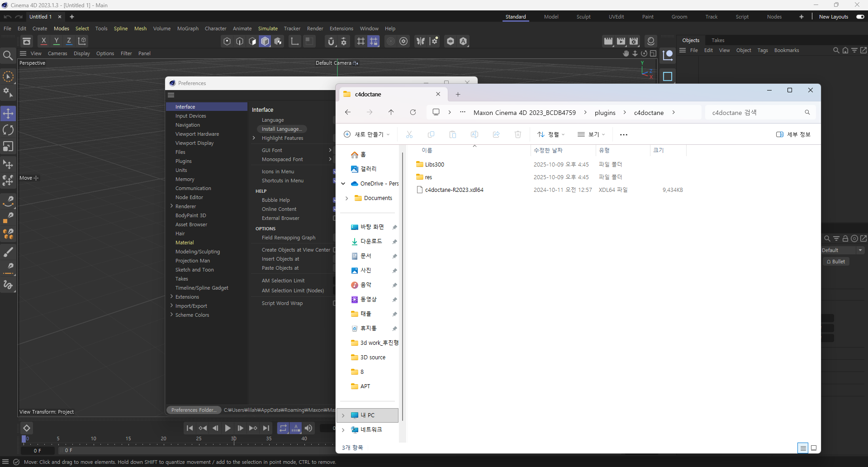Select the Move tool in left toolbar
The width and height of the screenshot is (868, 467).
coord(8,114)
